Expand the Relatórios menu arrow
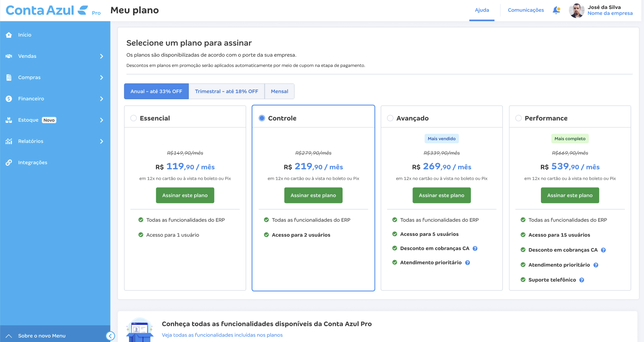644x342 pixels. click(101, 141)
